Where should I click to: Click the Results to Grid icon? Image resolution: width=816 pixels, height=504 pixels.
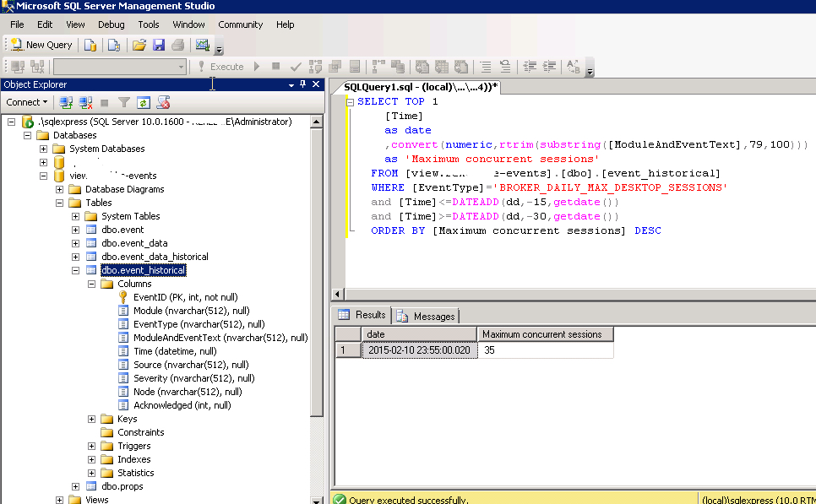pos(441,67)
